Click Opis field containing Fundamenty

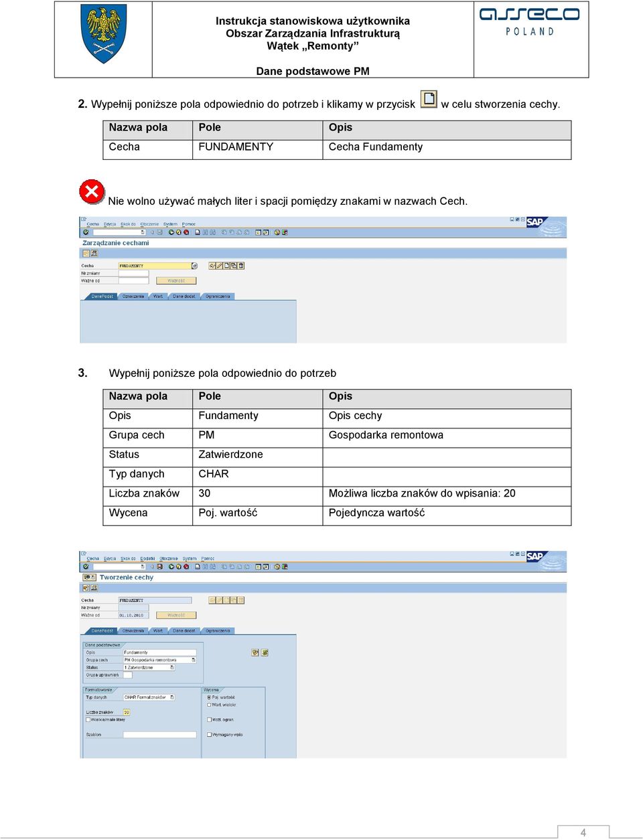pos(159,653)
